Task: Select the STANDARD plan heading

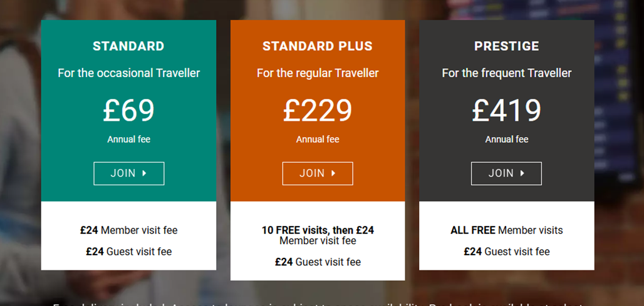Action: 128,46
